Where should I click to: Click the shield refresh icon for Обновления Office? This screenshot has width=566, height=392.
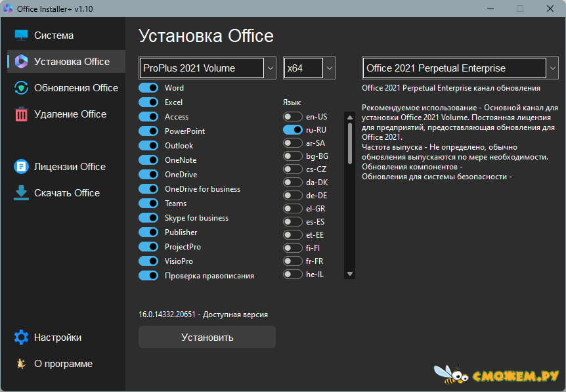(21, 88)
